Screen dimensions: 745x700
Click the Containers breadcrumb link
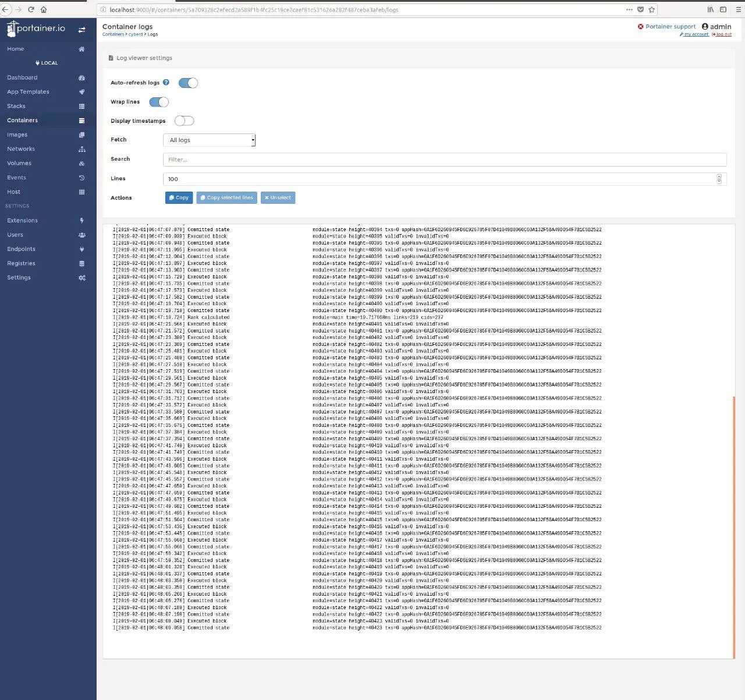click(113, 34)
